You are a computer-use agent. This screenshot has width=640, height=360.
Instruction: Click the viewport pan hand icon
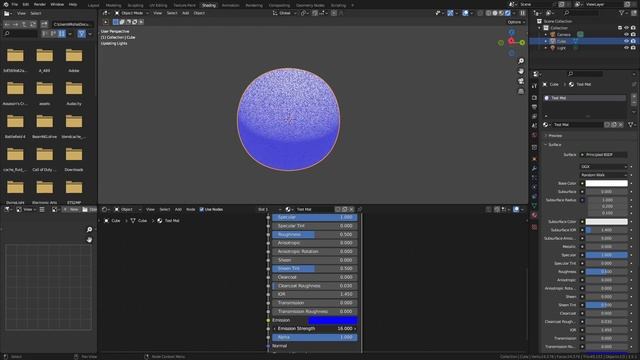(x=521, y=71)
